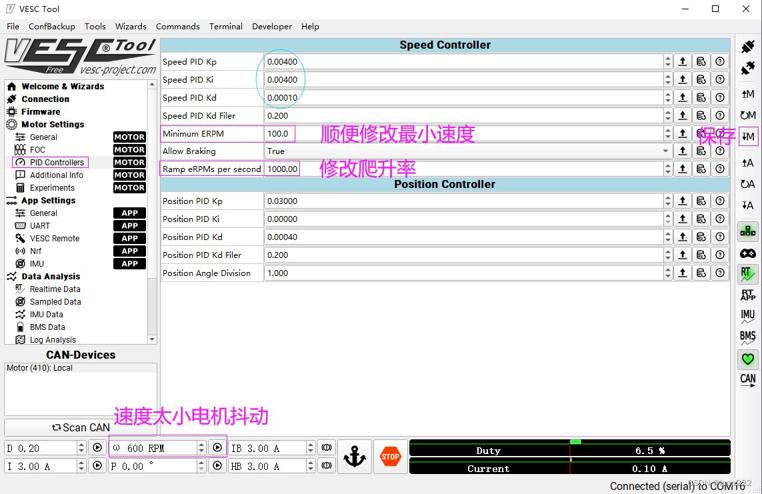Open help for Speed PID Kd Filer
This screenshot has height=494, width=762.
click(720, 116)
